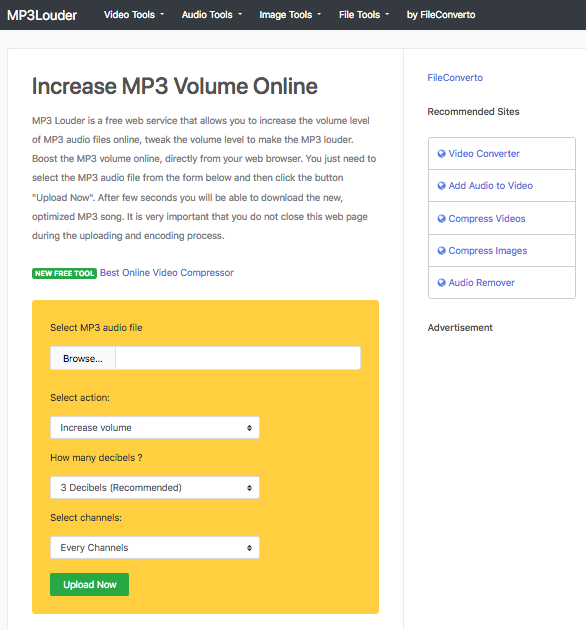Click the Select channels: label
Image resolution: width=586 pixels, height=630 pixels.
[x=86, y=518]
